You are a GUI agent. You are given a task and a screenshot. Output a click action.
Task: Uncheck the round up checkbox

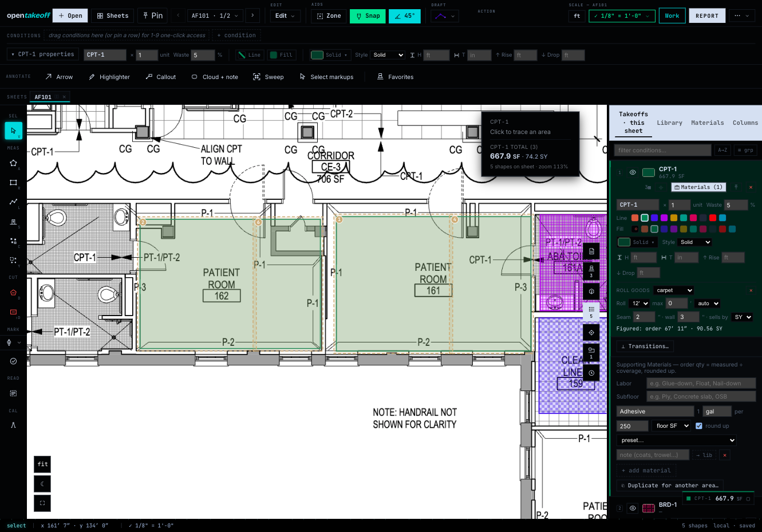699,425
